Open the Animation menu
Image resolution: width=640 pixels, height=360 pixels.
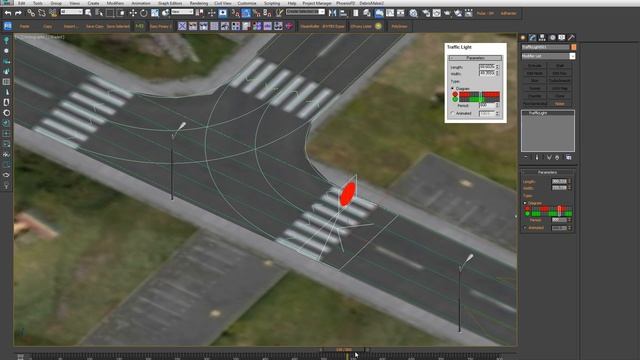click(141, 3)
